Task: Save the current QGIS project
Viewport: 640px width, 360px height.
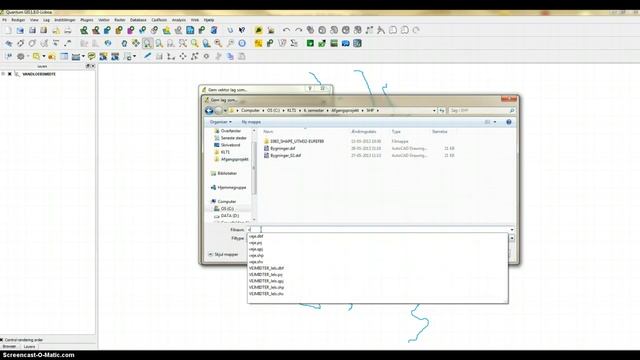Action: [x=32, y=30]
